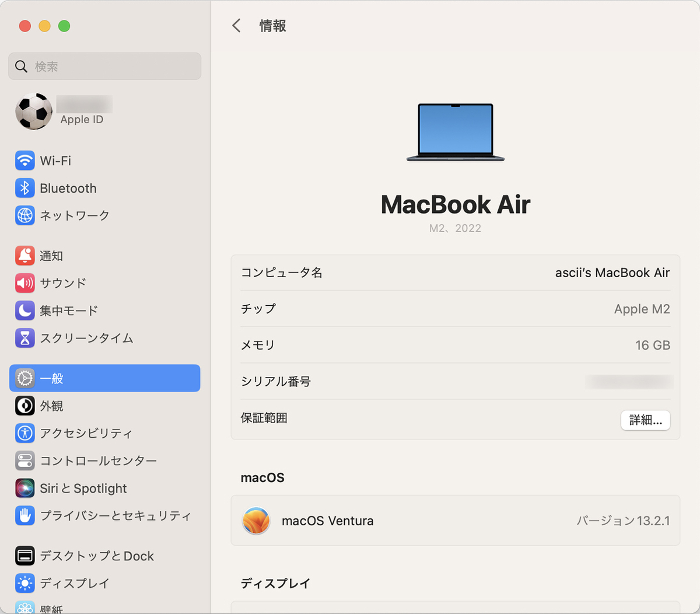Click the M2、2022 subtitle

point(456,228)
